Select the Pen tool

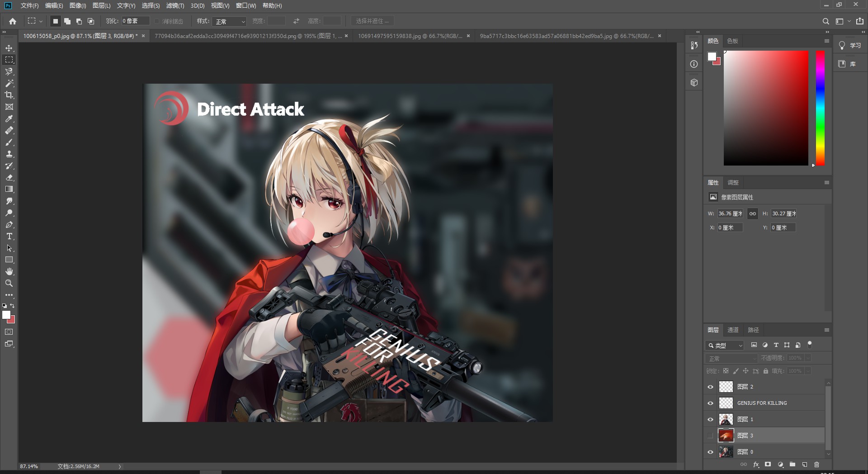tap(9, 224)
